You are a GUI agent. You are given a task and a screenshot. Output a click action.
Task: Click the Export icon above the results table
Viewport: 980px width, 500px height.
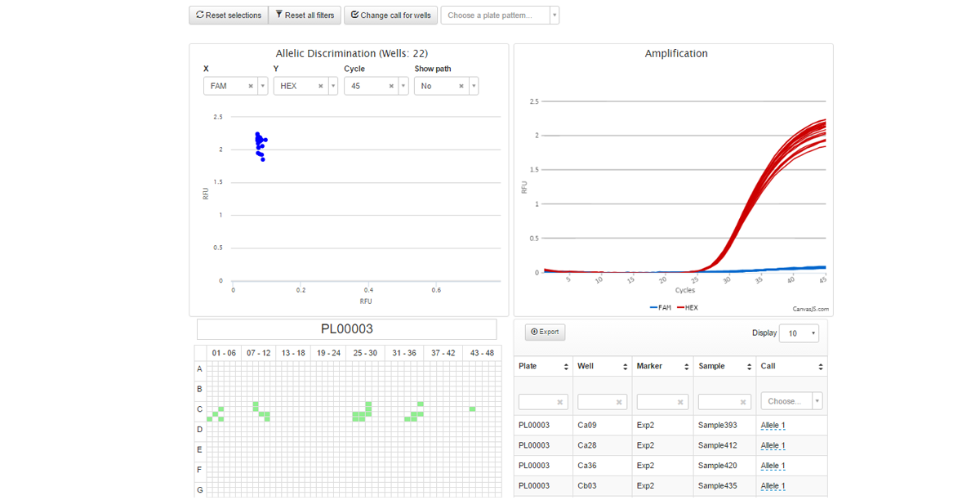click(x=534, y=332)
